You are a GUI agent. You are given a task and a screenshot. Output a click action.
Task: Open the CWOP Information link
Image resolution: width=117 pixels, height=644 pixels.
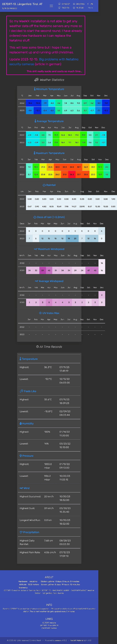coord(49,628)
